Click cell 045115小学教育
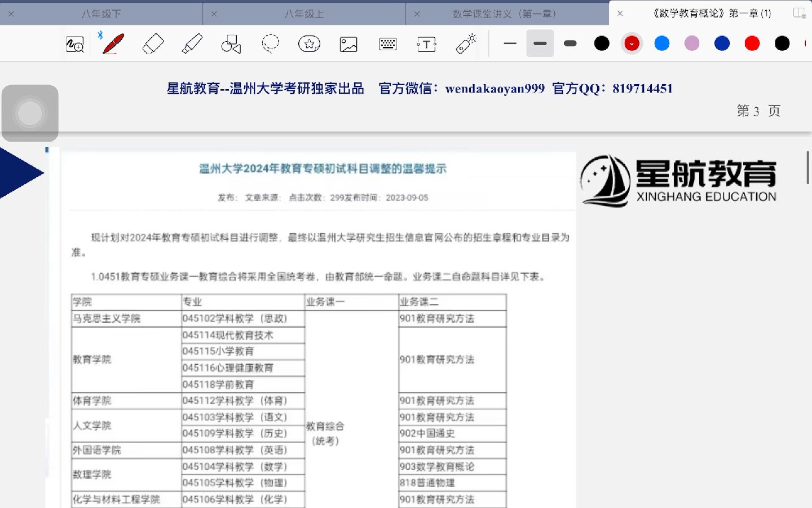Screen dimensions: 812x508 click(x=243, y=352)
